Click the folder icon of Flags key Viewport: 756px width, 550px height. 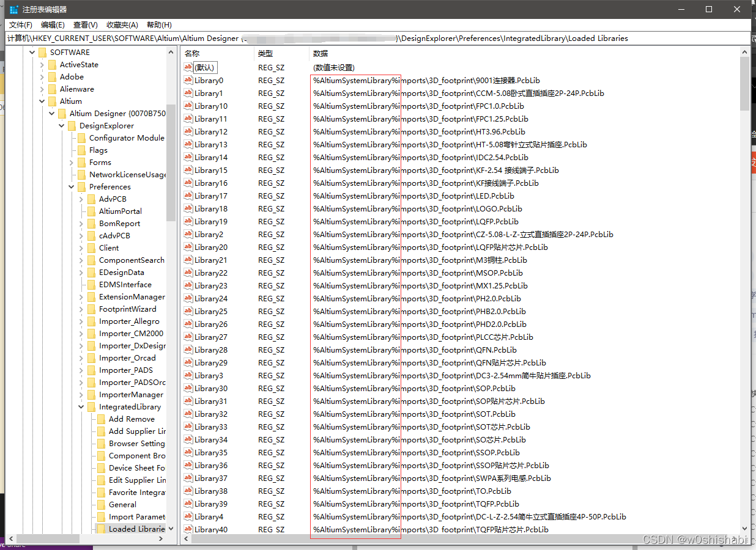coord(81,150)
